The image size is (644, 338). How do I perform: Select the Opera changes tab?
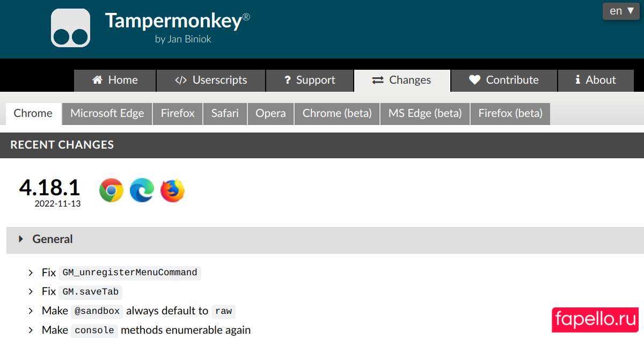[270, 114]
